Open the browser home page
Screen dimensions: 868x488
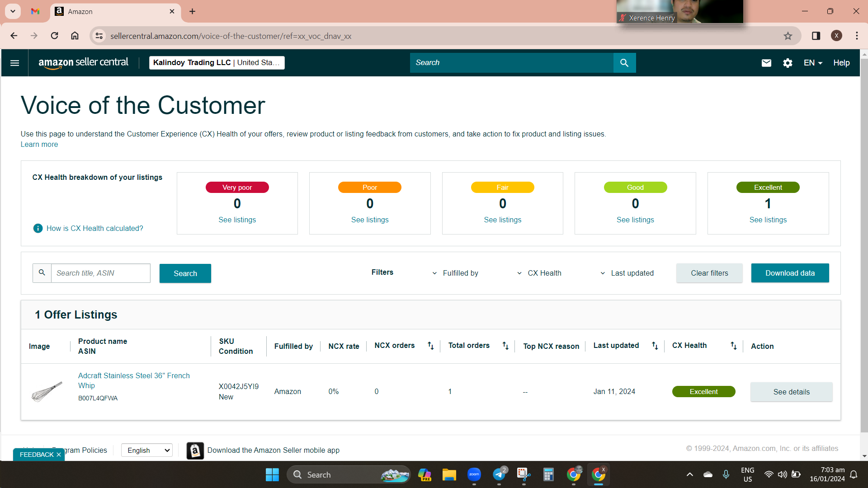[x=75, y=36]
